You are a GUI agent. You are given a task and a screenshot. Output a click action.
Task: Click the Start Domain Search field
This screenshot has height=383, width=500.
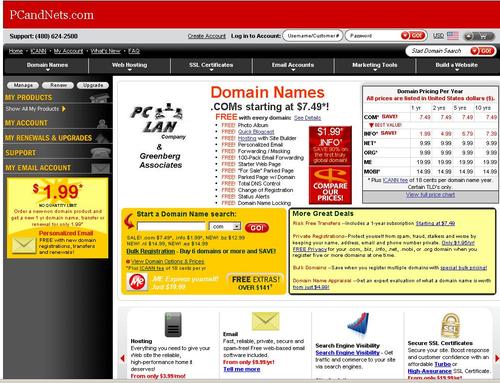point(438,51)
